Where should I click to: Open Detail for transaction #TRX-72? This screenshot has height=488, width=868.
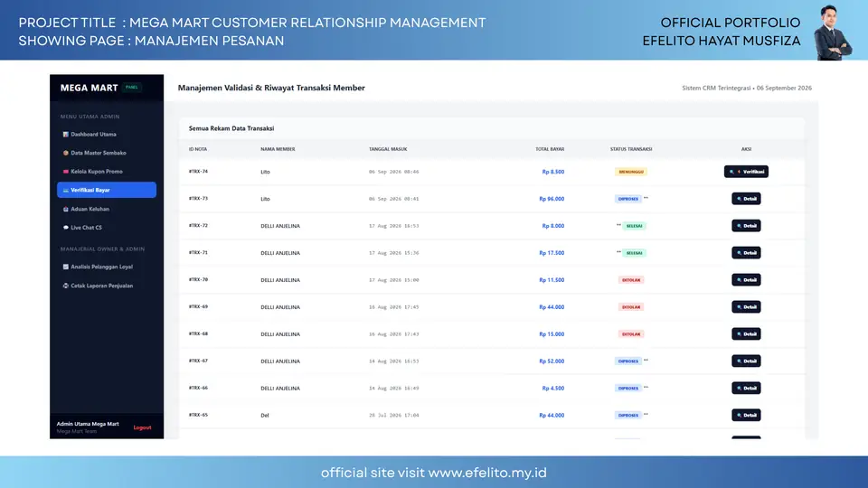[746, 226]
